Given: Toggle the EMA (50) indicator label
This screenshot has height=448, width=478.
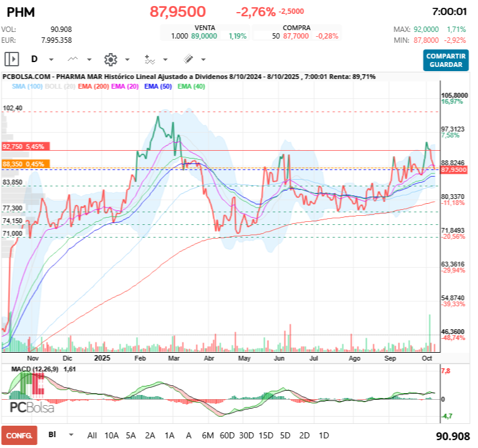Looking at the screenshot, I should [158, 86].
